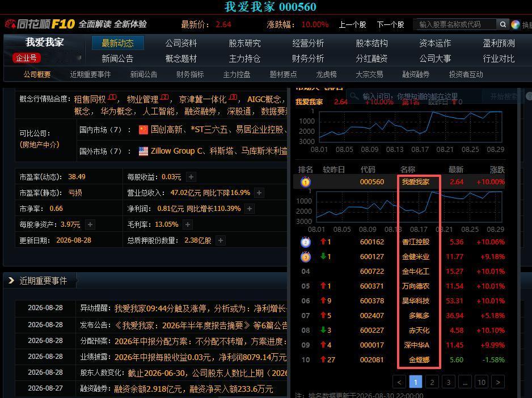Click stock code 600378

click(x=372, y=301)
